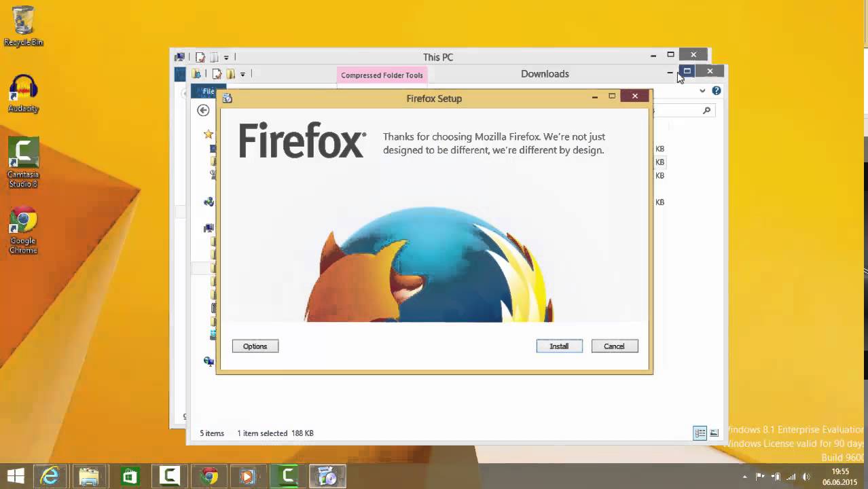Click Properties icon in Downloads quick access toolbar

pyautogui.click(x=217, y=73)
